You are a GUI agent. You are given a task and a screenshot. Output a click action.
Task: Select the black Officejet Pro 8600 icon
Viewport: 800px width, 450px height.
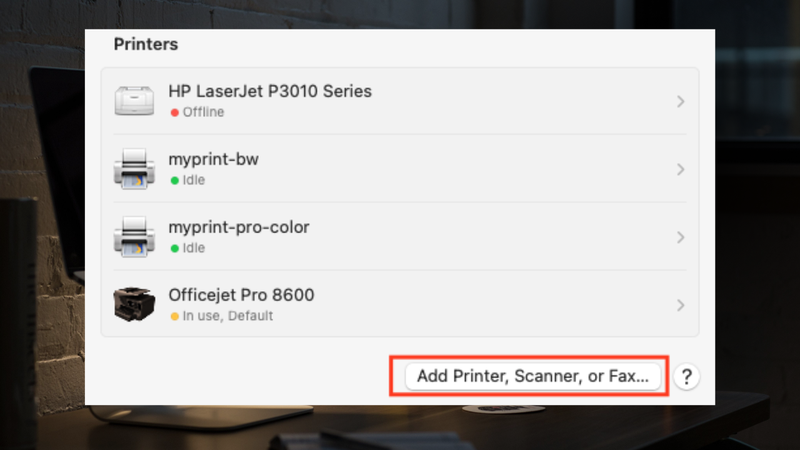coord(134,304)
